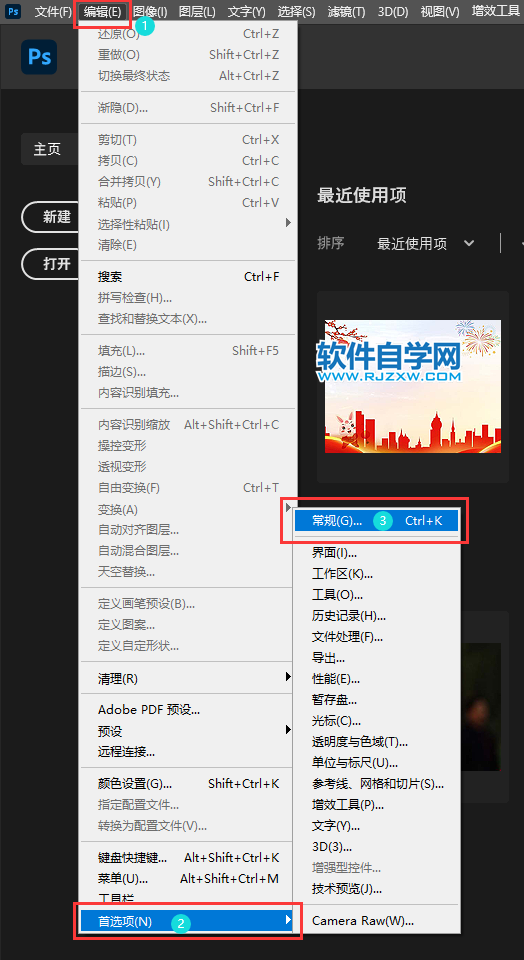Image resolution: width=524 pixels, height=960 pixels.
Task: Open the 软件自学网 recent file thumbnail
Action: point(413,386)
